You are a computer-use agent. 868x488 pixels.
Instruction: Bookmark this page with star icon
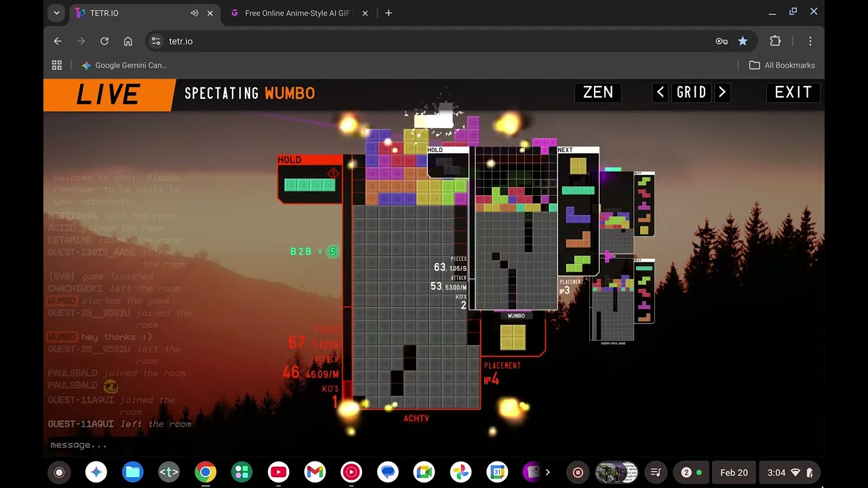point(743,41)
